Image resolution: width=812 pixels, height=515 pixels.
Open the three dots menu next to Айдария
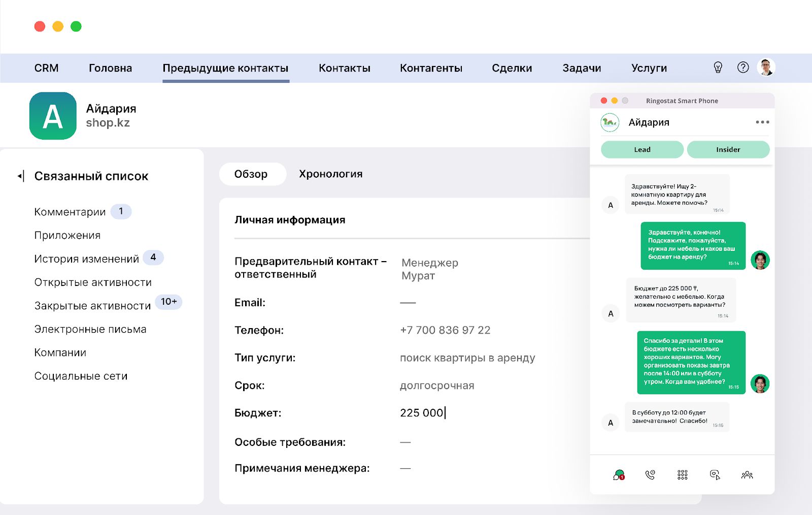762,122
